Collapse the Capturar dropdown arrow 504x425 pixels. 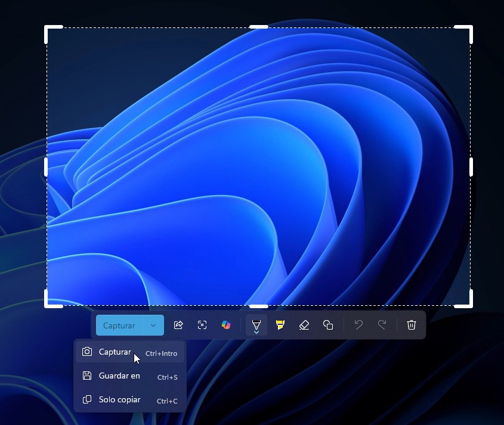point(153,325)
